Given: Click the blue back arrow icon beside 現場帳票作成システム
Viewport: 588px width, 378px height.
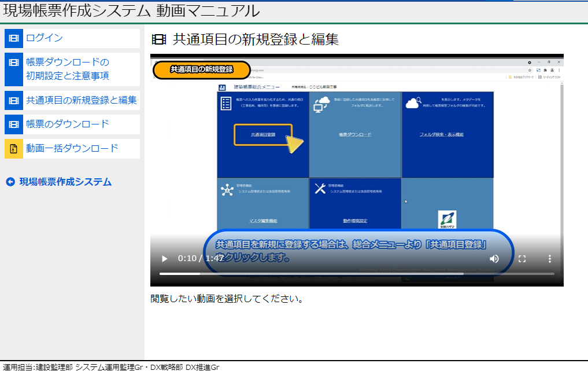Looking at the screenshot, I should click(10, 182).
